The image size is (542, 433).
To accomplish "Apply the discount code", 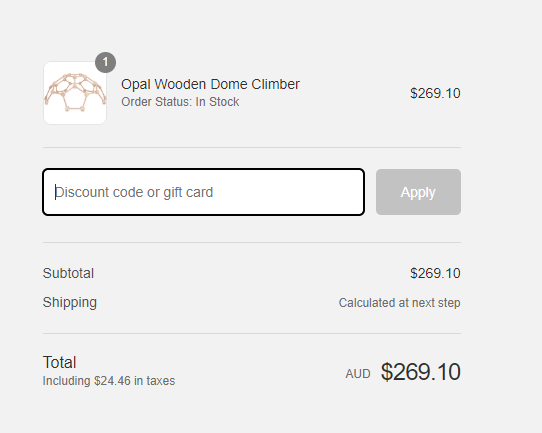I will coord(418,192).
